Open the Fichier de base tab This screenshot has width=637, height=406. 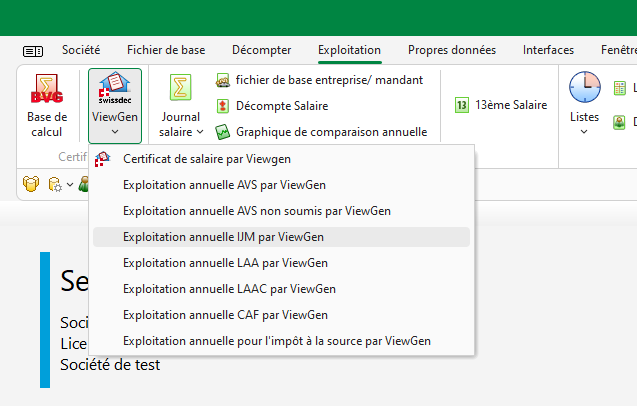165,50
